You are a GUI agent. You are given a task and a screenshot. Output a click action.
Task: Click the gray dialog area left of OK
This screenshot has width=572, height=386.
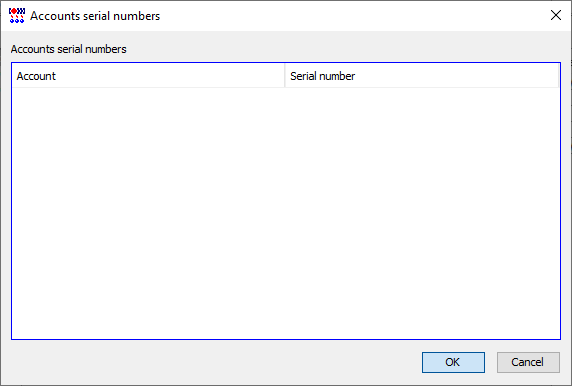[215, 362]
